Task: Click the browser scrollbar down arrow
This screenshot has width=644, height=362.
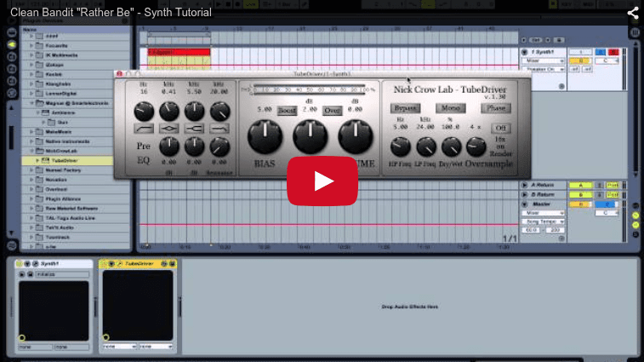Action: tap(12, 233)
